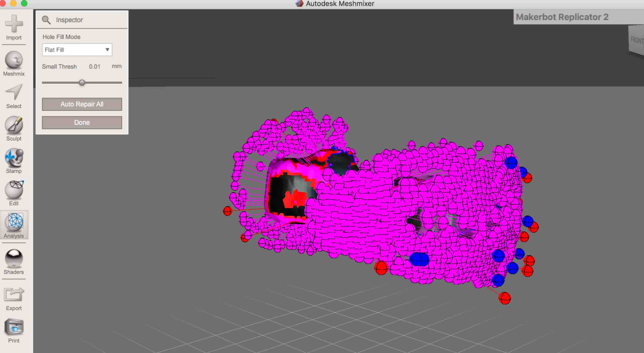Click Done in the Inspector panel
Image resolution: width=644 pixels, height=353 pixels.
(82, 122)
